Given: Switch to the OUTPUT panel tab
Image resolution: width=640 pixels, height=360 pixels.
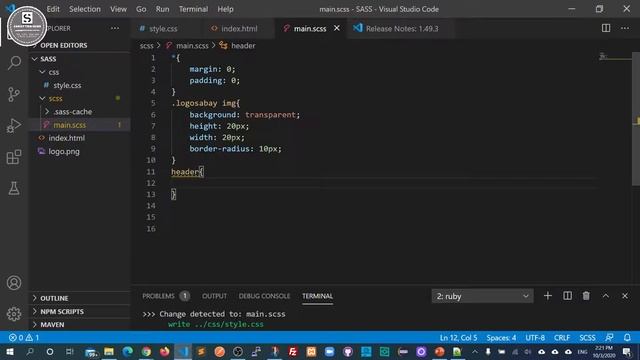Looking at the screenshot, I should click(214, 296).
